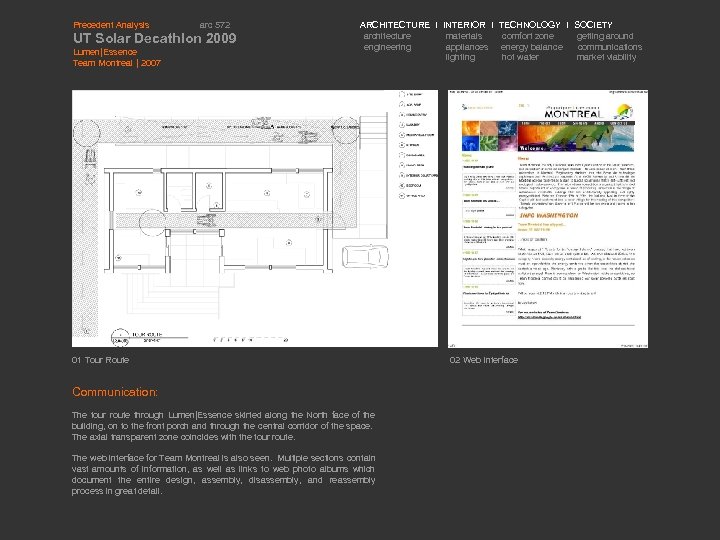Select the 'engineering' sub-item
Image resolution: width=720 pixels, height=540 pixels.
point(387,47)
